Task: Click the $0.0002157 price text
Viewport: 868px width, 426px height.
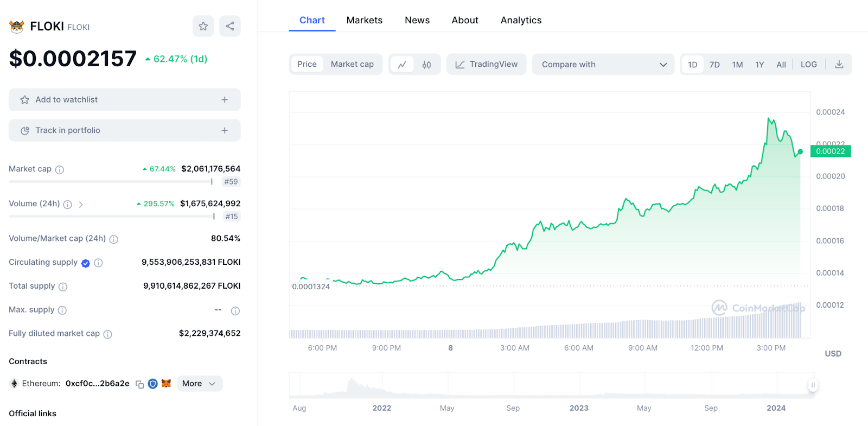Action: coord(73,59)
